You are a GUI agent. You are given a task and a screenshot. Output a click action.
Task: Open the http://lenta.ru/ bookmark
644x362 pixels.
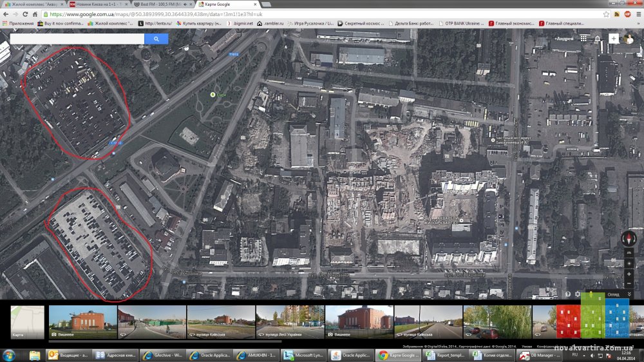(155, 23)
